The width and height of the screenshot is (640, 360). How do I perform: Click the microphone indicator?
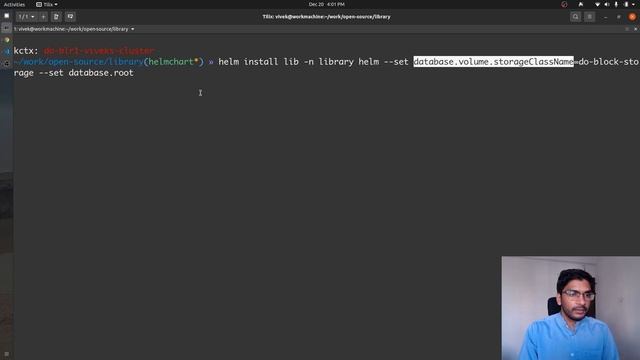(616, 4)
